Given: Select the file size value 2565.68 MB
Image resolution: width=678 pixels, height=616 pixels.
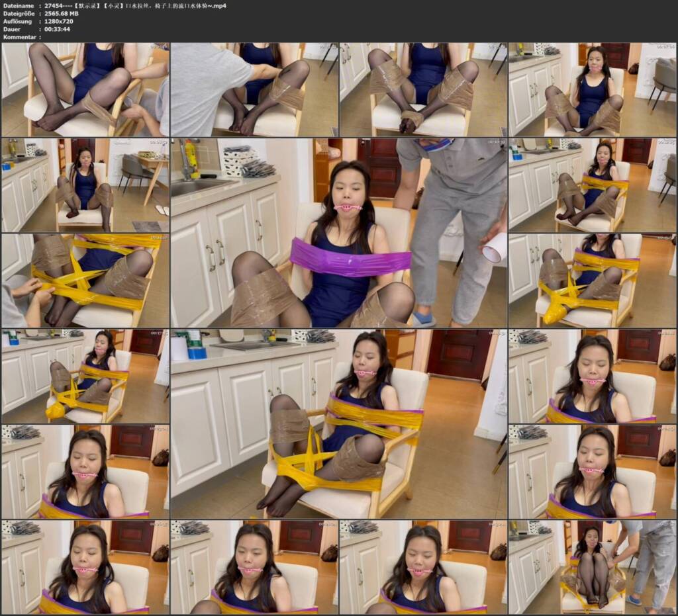Looking at the screenshot, I should coord(62,13).
